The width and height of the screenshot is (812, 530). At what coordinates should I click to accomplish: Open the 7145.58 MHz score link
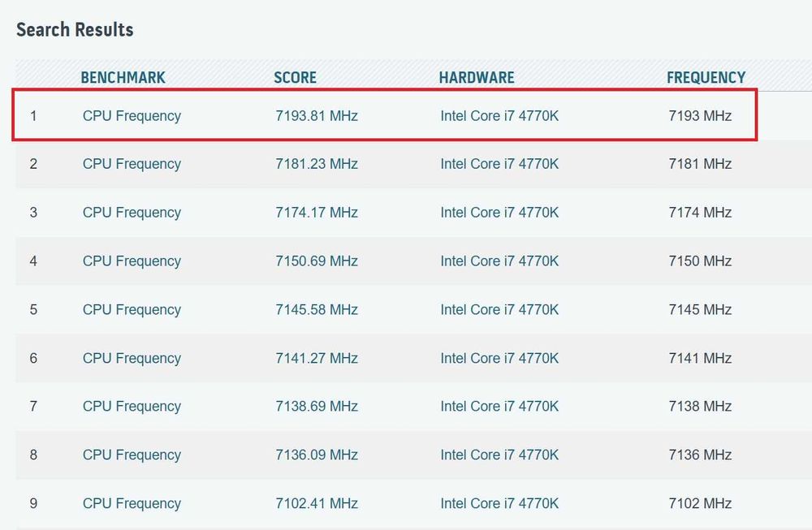click(x=317, y=309)
